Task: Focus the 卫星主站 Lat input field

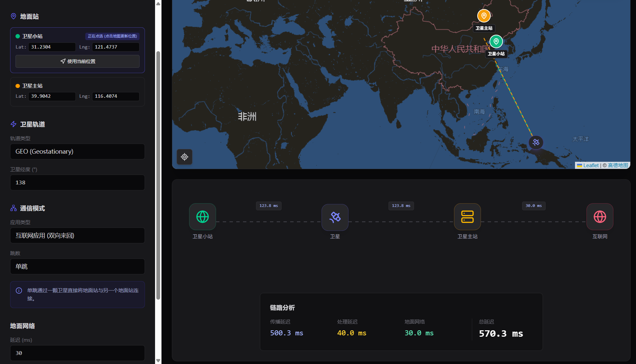Action: pos(52,96)
